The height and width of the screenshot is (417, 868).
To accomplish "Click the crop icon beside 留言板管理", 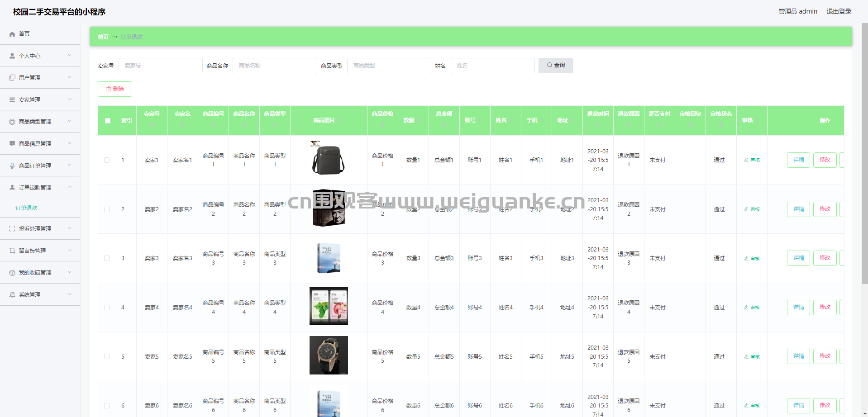I will pyautogui.click(x=12, y=251).
